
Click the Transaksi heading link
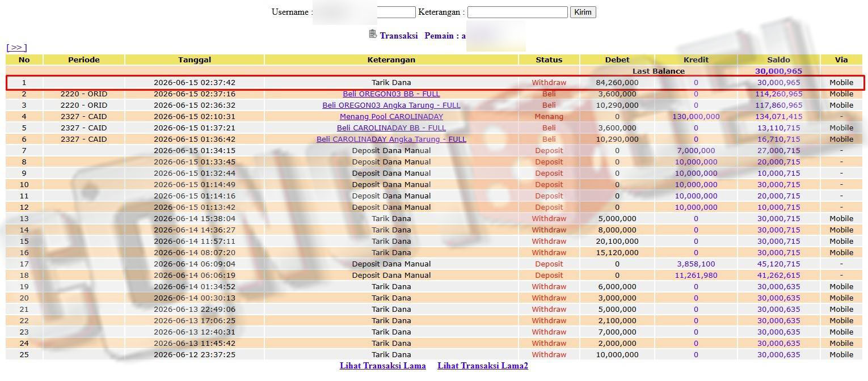coord(399,35)
